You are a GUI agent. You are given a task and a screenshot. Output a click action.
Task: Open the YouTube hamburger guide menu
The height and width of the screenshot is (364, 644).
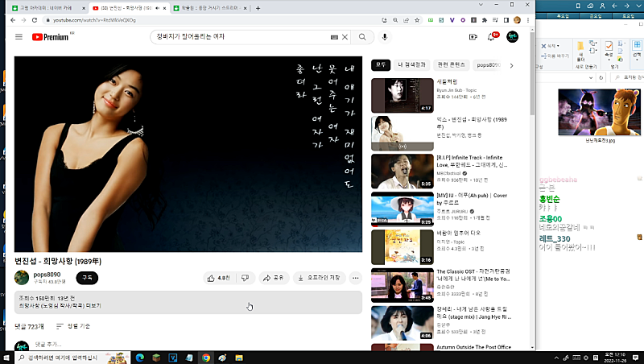click(x=19, y=37)
